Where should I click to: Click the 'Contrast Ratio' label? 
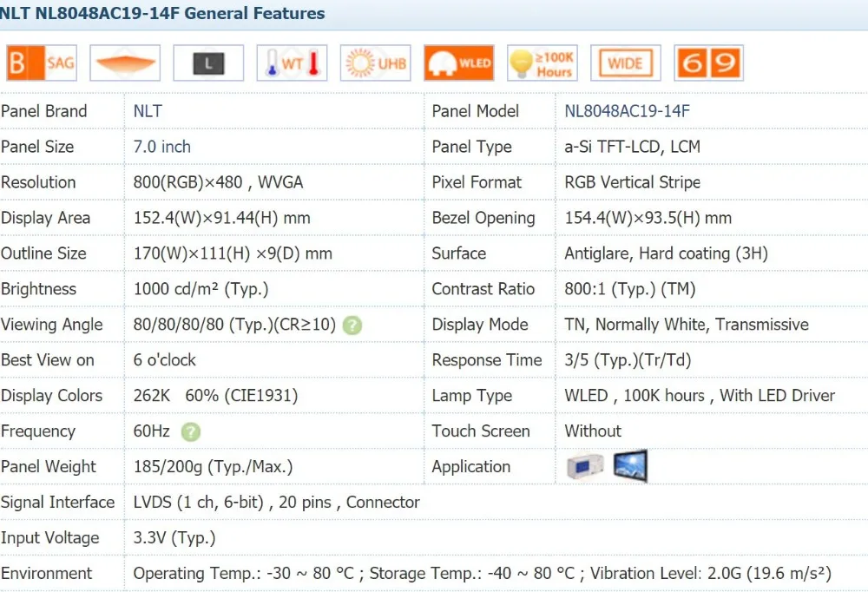pos(483,289)
